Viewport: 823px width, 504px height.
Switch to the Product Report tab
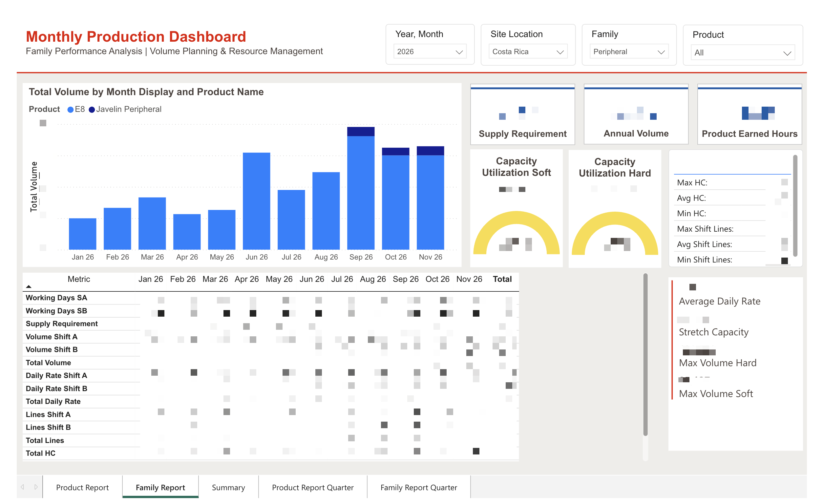[82, 487]
